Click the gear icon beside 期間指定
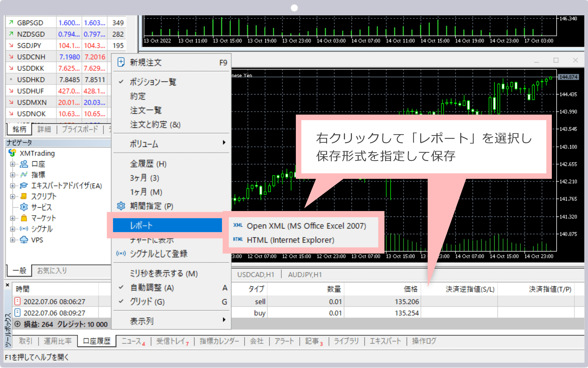This screenshot has height=368, width=588. (x=121, y=206)
